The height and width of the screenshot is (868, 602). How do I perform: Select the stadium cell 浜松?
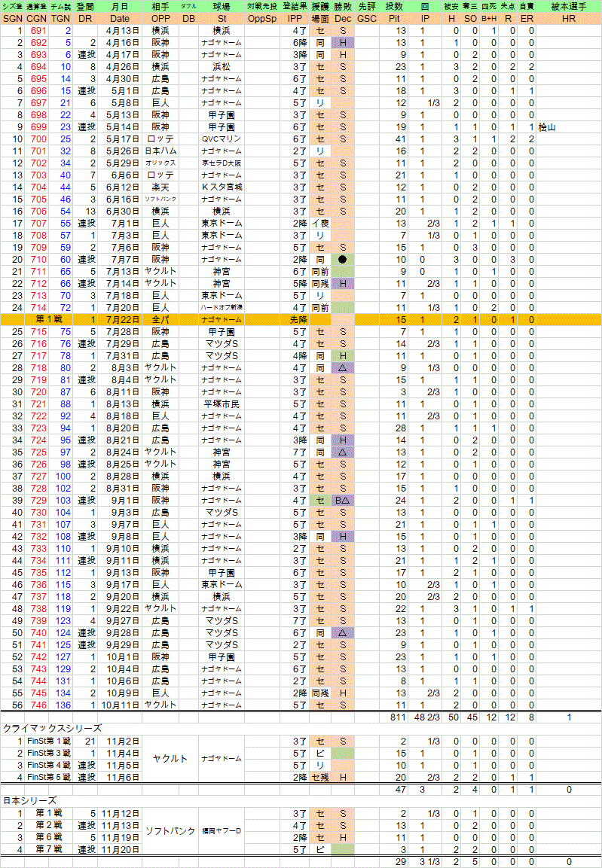222,67
